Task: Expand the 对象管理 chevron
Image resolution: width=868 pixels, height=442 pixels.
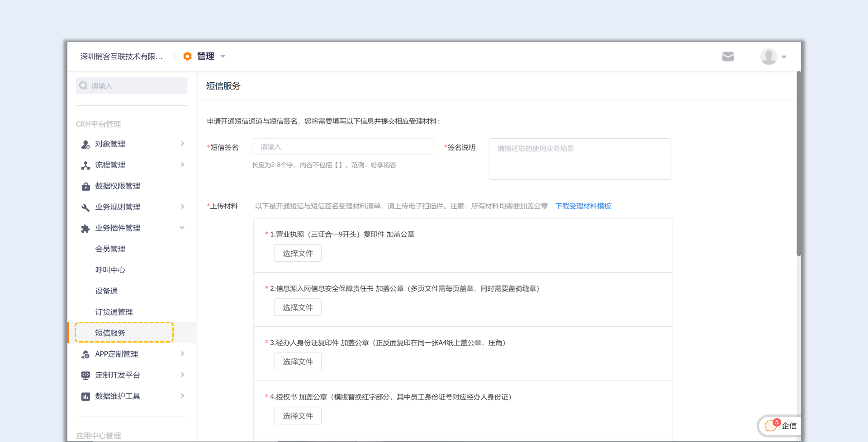Action: [x=182, y=144]
